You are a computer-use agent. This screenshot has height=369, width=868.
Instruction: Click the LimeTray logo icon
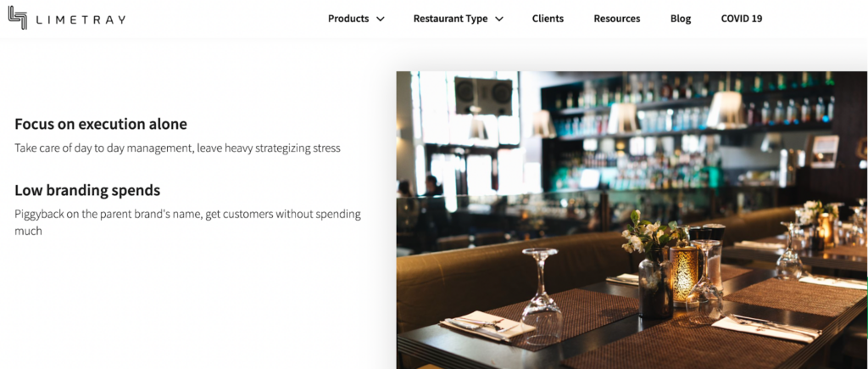tap(17, 18)
